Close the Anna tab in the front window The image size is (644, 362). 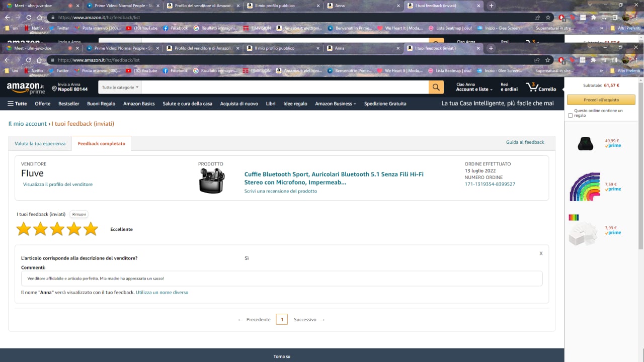tap(398, 48)
